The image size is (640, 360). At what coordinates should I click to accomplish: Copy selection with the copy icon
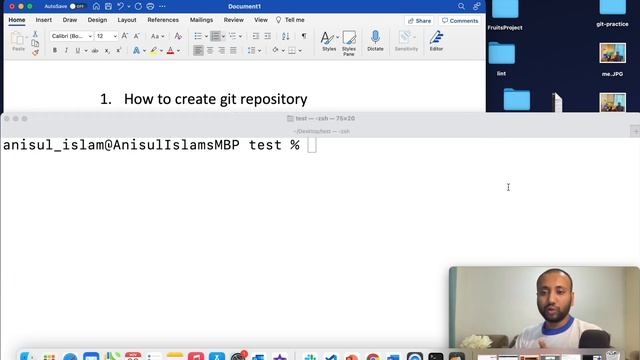click(35, 43)
